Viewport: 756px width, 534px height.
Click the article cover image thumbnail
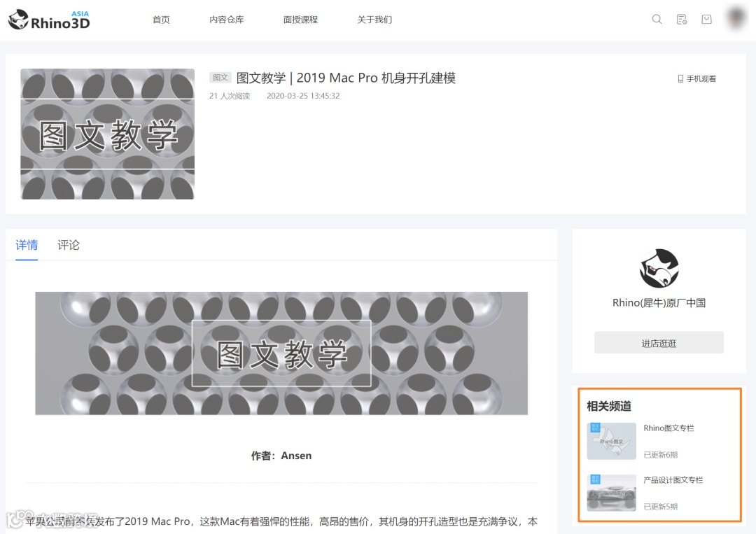coord(108,134)
